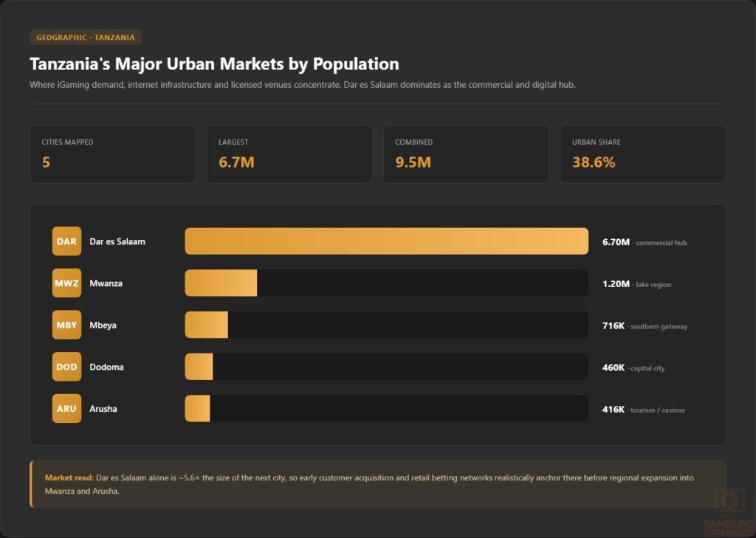Click the 'Arusha' city name

(x=103, y=409)
